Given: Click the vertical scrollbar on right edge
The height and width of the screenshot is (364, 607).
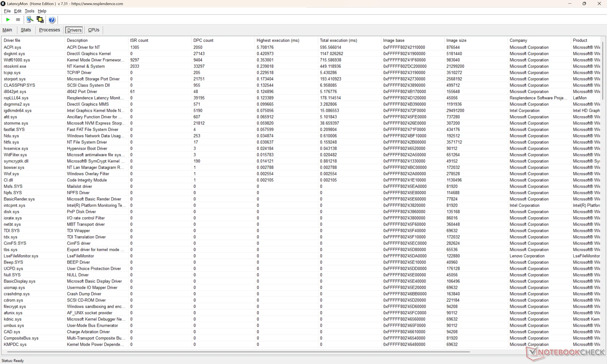Looking at the screenshot, I should click(x=603, y=71).
